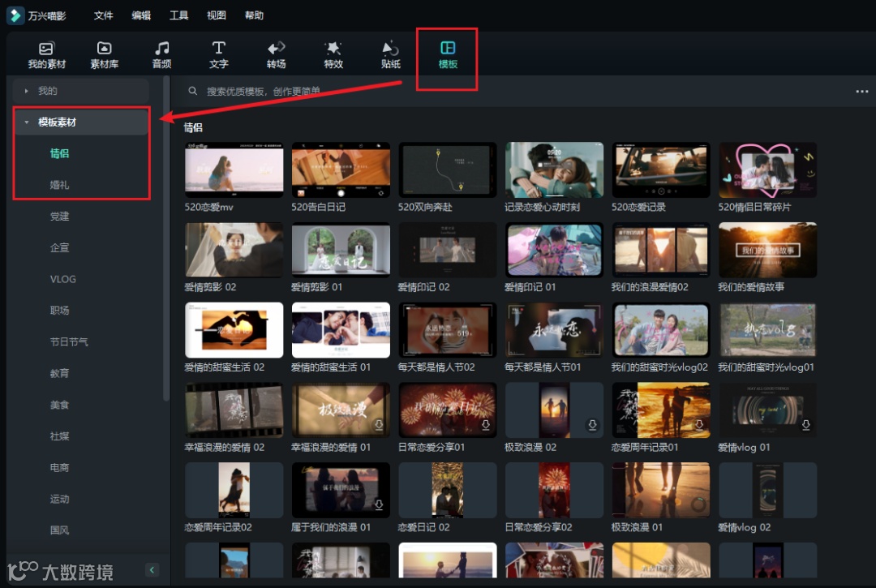The height and width of the screenshot is (588, 876).
Task: Select the 爱情印记 01 template thumbnail
Action: (554, 250)
